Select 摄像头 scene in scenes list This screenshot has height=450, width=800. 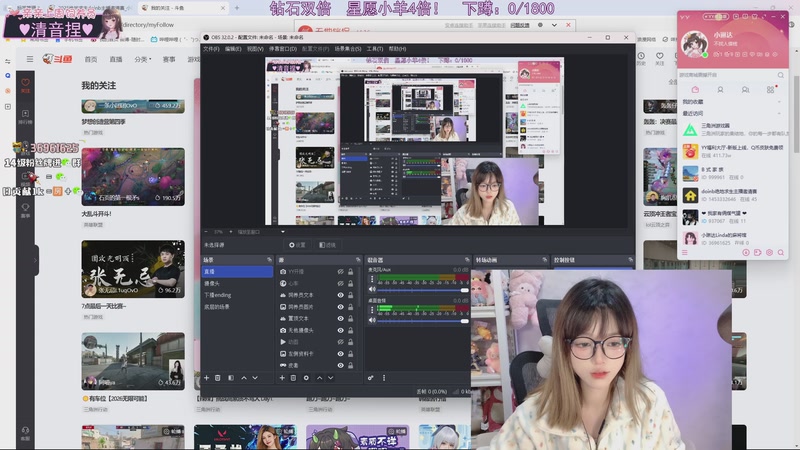click(237, 284)
